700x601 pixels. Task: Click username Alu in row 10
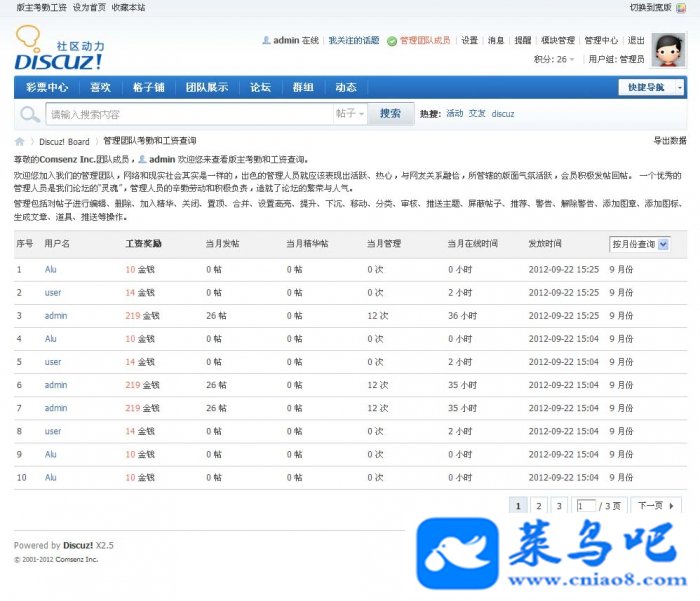pyautogui.click(x=50, y=477)
